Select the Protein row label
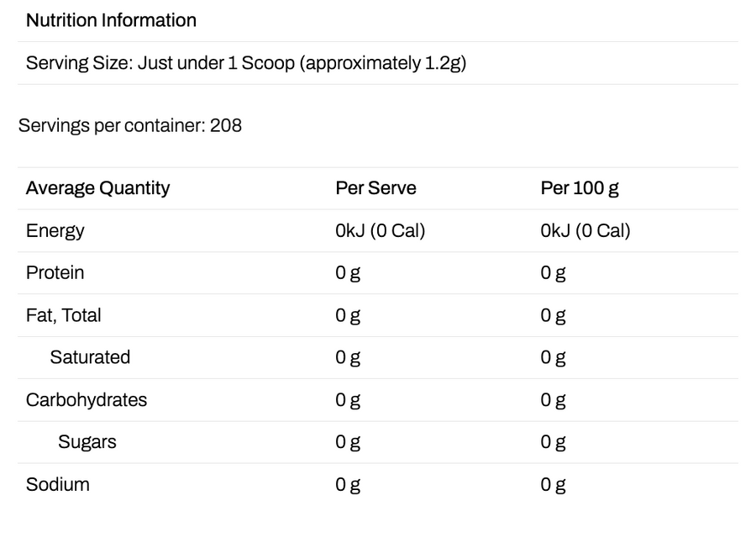This screenshot has height=543, width=756. click(x=55, y=272)
